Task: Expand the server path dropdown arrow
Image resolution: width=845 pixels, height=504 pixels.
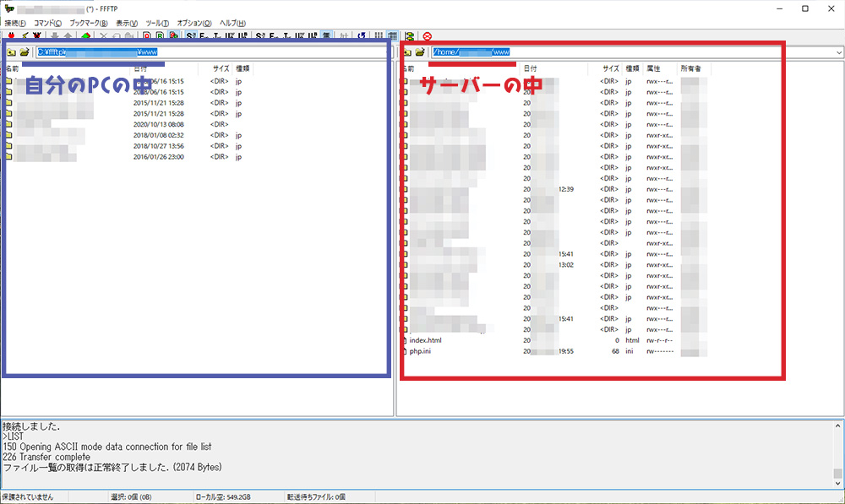Action: click(837, 52)
